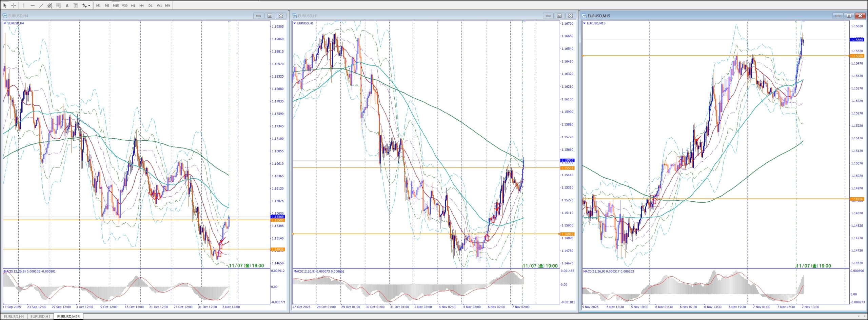The width and height of the screenshot is (868, 320).
Task: Enable the D1 daily timeframe
Action: pos(150,5)
